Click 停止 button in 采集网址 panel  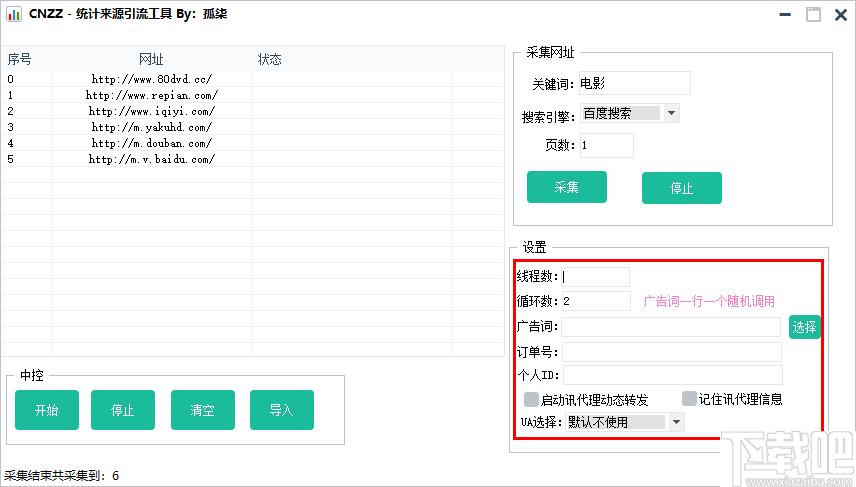(681, 188)
